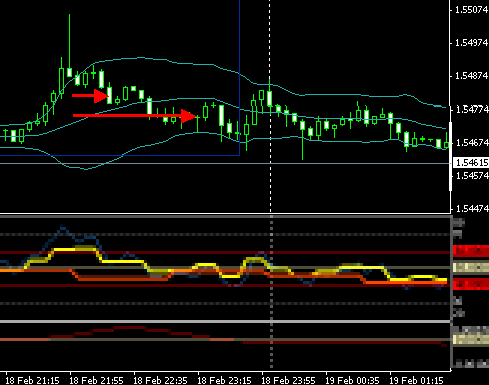Select the 1.54674 price axis value

[471, 143]
